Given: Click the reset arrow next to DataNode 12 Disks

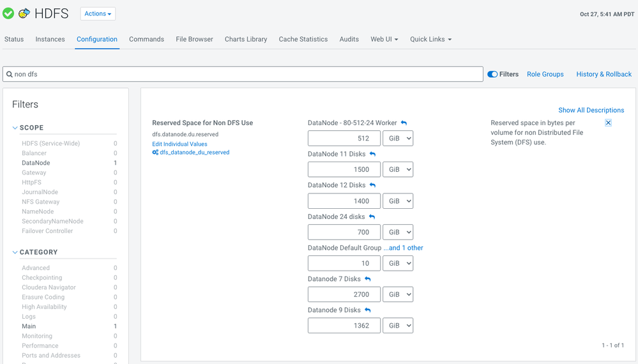Looking at the screenshot, I should (x=372, y=185).
